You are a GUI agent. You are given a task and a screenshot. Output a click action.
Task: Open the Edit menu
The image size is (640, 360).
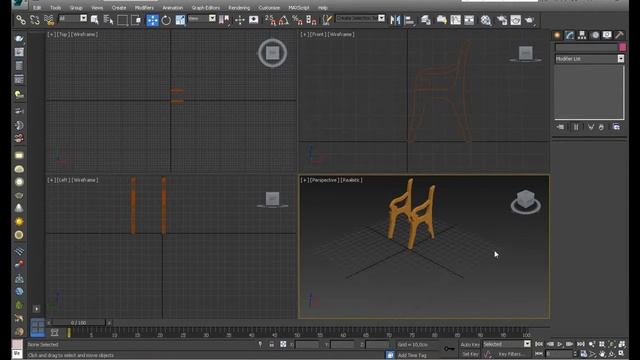37,8
